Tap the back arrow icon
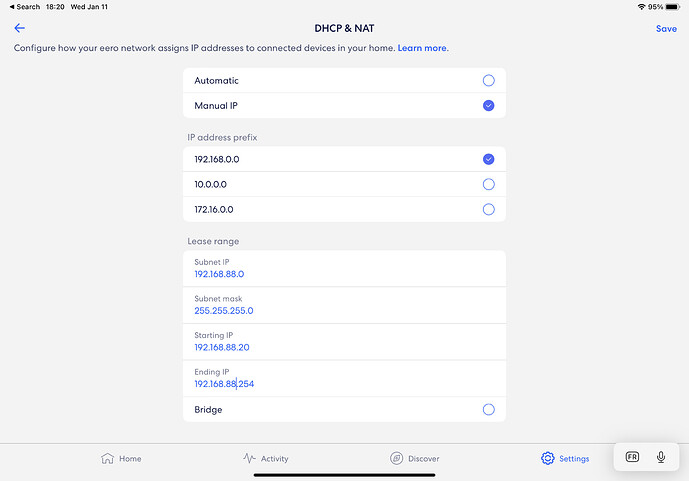Viewport: 689px width, 481px height. (x=20, y=29)
